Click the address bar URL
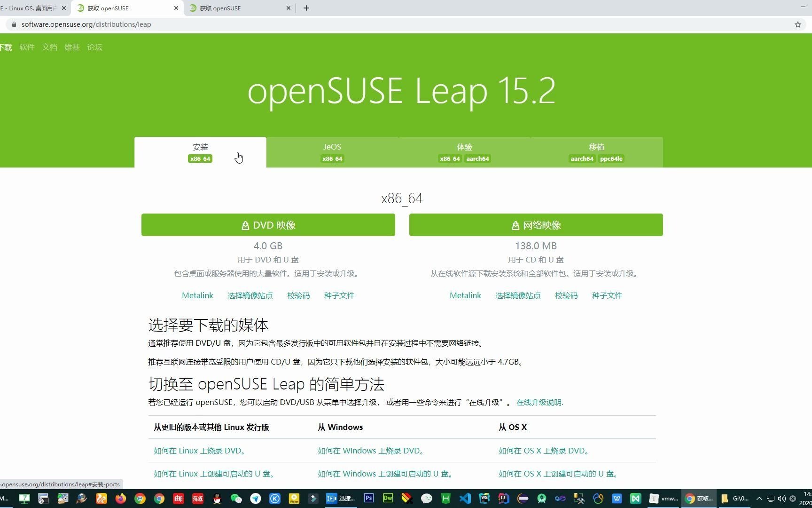Image resolution: width=812 pixels, height=508 pixels. (86, 24)
